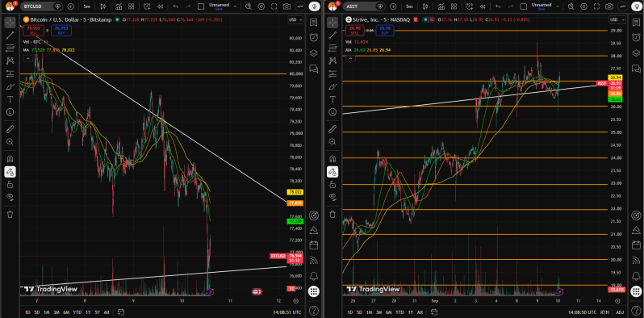Open the Alerts panel on the BTCUSD sidebar
The height and width of the screenshot is (318, 644).
point(314,37)
